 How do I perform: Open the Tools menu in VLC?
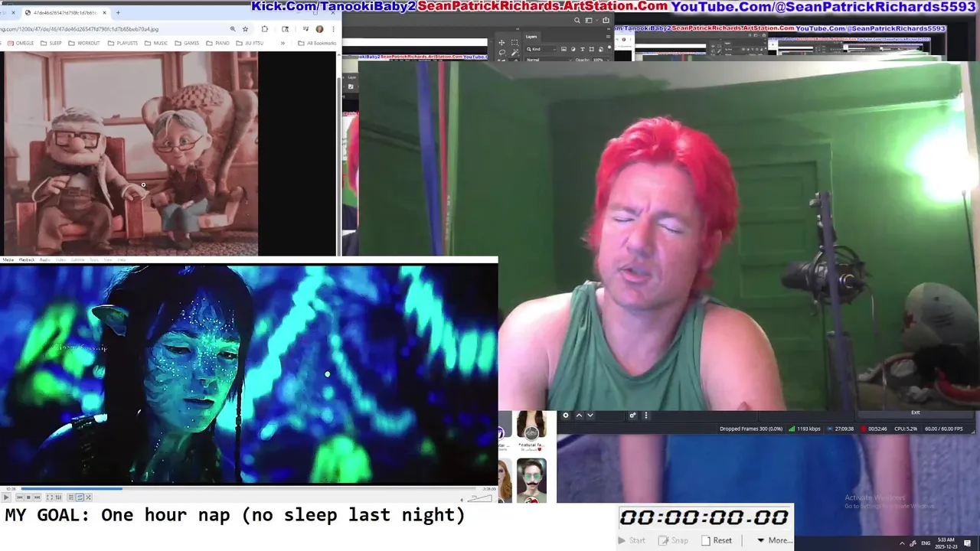click(x=94, y=260)
